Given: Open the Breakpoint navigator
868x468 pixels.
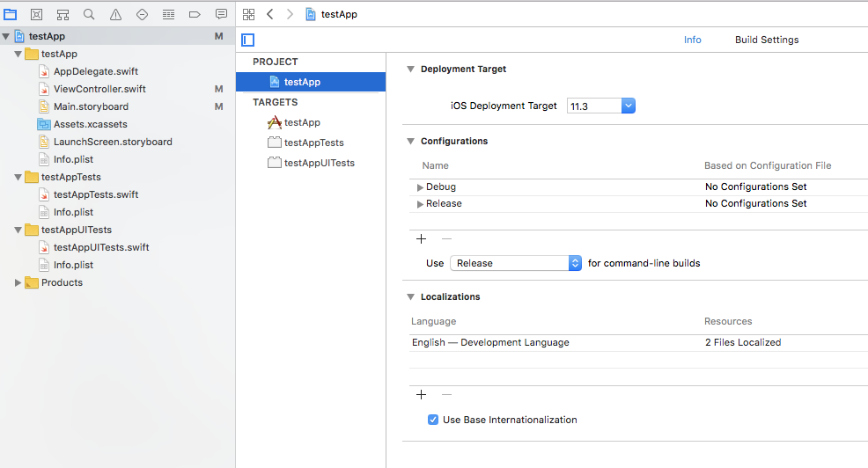Looking at the screenshot, I should click(195, 14).
